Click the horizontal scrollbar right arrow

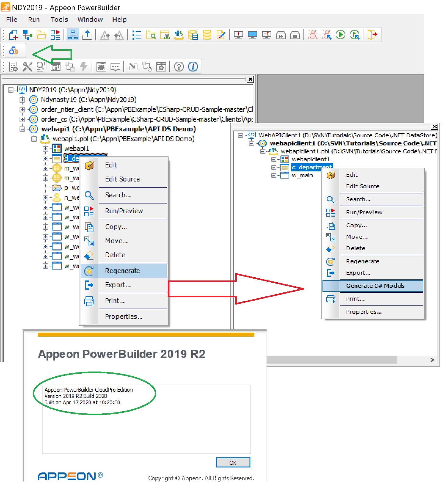click(x=432, y=360)
